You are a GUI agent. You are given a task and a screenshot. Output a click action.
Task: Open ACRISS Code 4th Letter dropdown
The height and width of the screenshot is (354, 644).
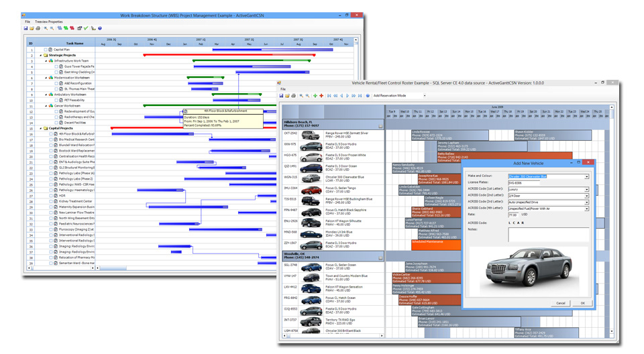coord(586,209)
